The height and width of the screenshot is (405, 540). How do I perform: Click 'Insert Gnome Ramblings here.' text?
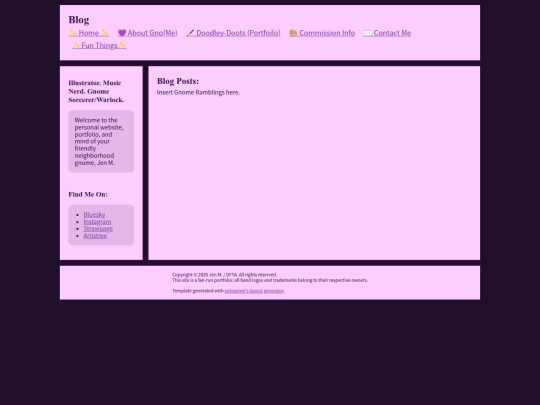point(198,92)
